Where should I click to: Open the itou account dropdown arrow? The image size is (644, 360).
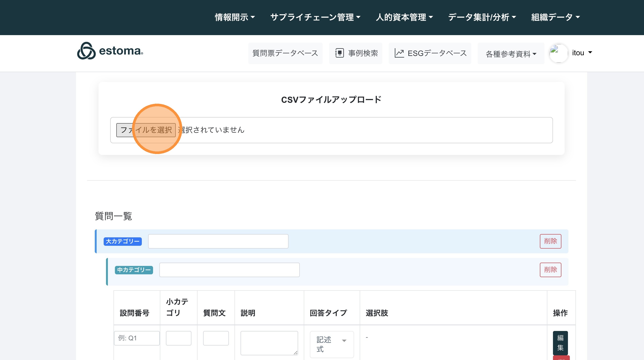click(590, 52)
